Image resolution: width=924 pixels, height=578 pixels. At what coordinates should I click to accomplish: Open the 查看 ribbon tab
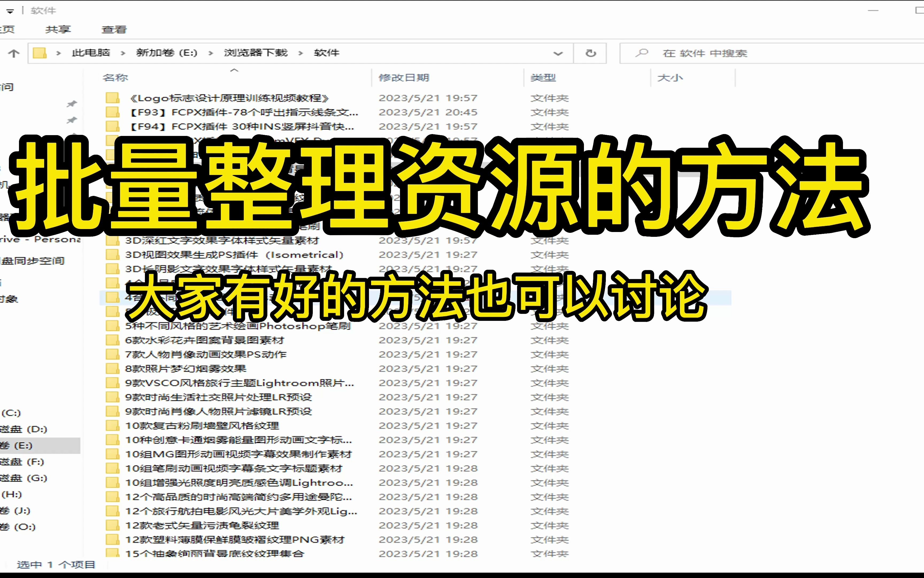pos(114,29)
